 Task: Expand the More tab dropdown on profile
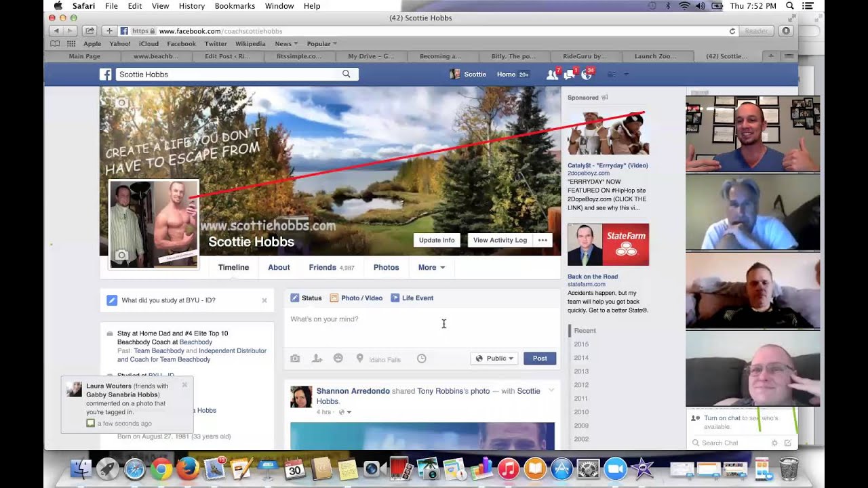click(x=431, y=268)
